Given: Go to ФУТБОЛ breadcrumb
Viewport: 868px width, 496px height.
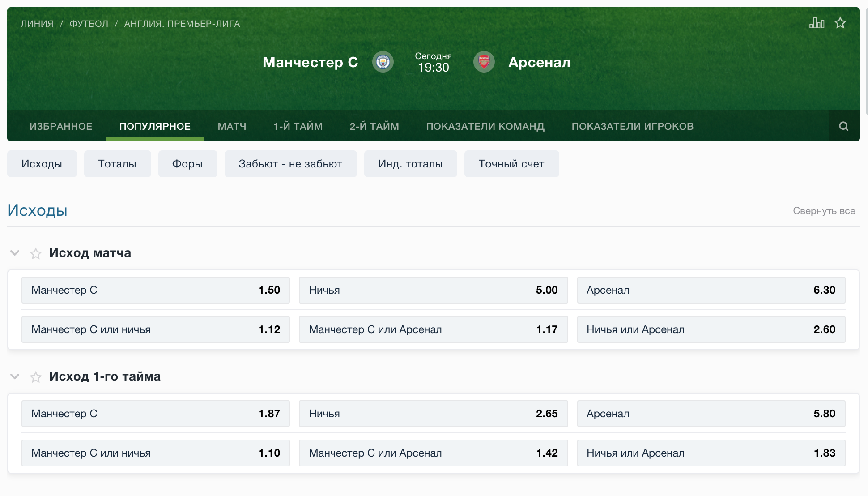Looking at the screenshot, I should tap(89, 24).
